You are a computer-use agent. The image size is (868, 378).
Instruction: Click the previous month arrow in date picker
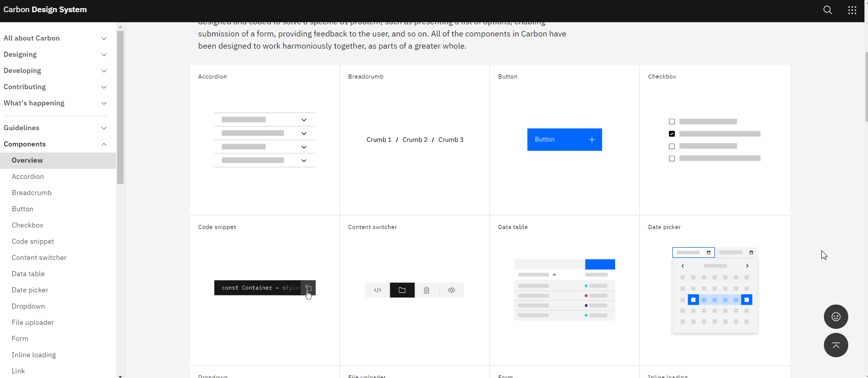(683, 266)
